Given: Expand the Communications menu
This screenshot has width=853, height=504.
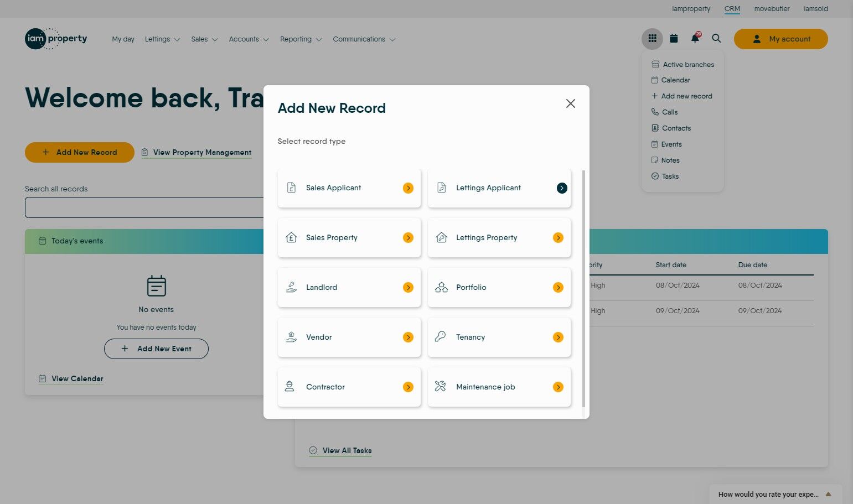Looking at the screenshot, I should tap(364, 39).
